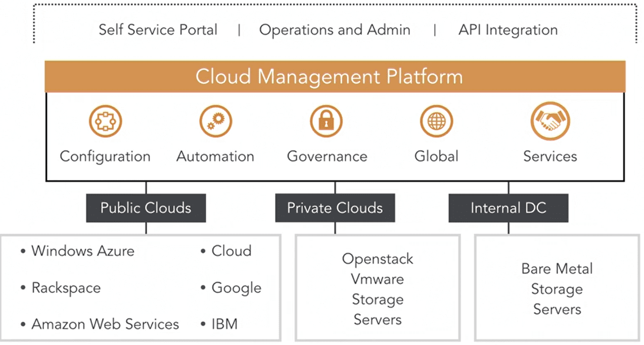Click the Public Clouds box

tap(146, 208)
